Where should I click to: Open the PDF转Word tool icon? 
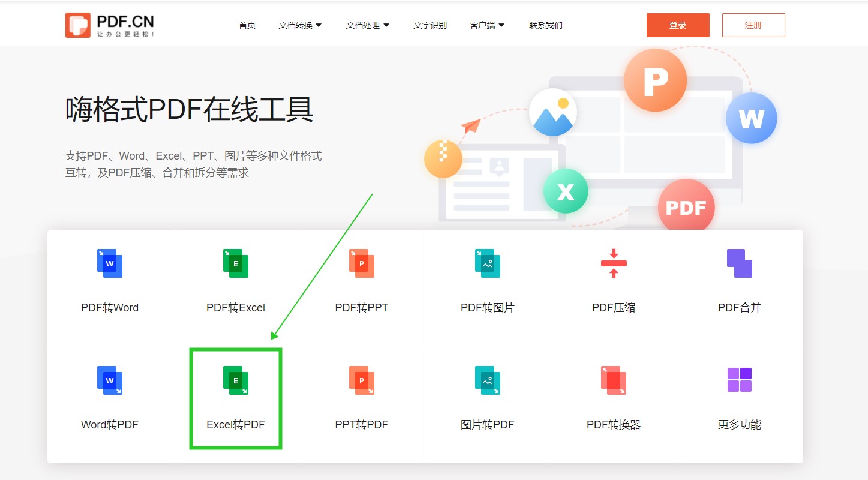pos(110,263)
